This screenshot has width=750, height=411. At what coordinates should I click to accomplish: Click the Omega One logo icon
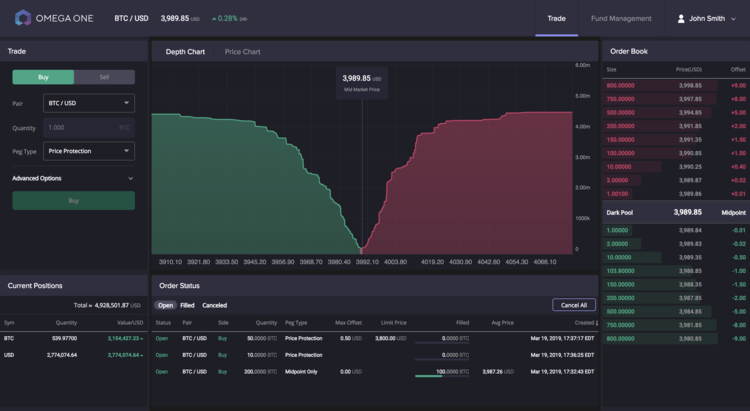click(23, 17)
